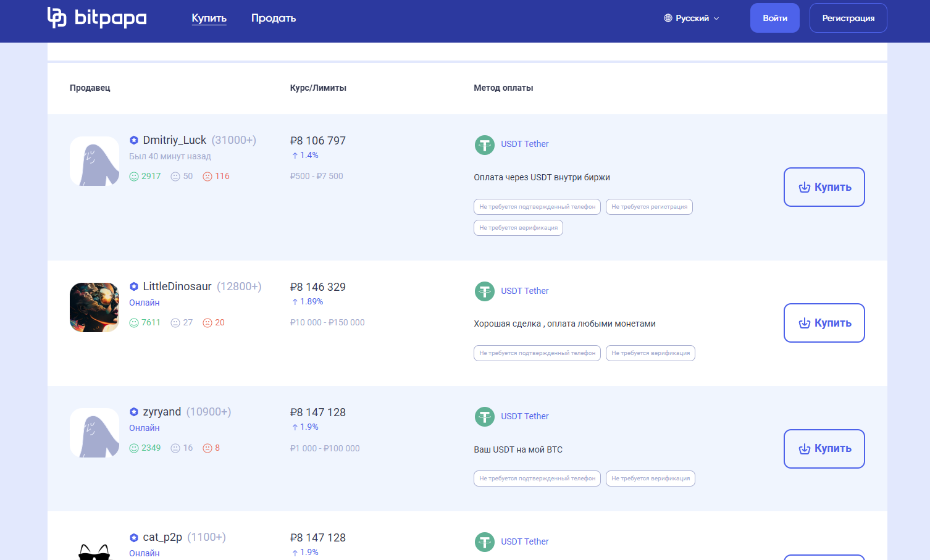Expand the Русский language dropdown
This screenshot has width=930, height=560.
coord(692,19)
